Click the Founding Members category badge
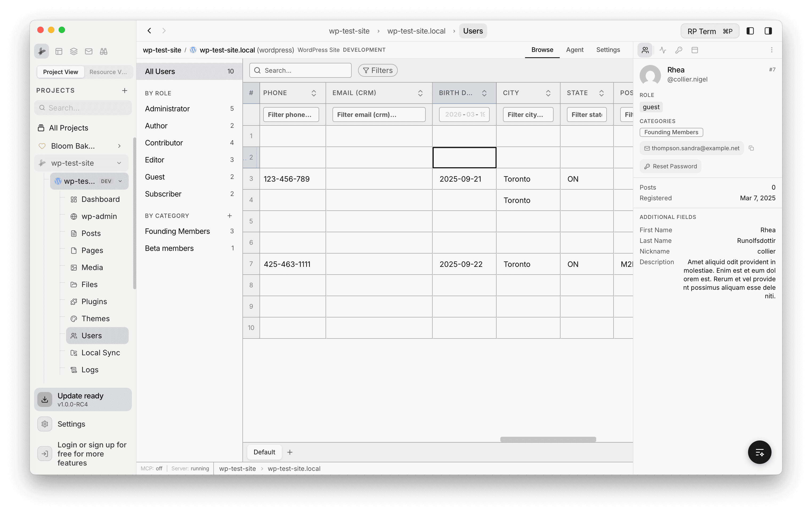 (671, 132)
